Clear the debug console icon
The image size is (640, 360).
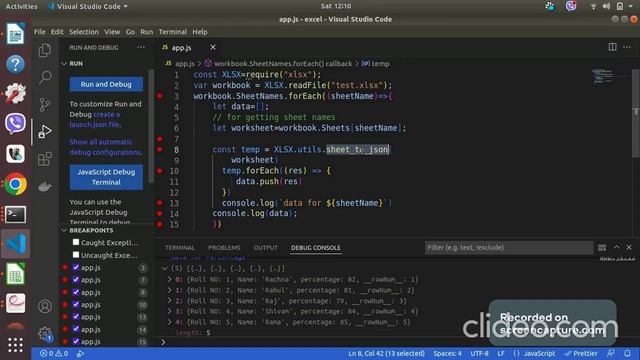602,247
